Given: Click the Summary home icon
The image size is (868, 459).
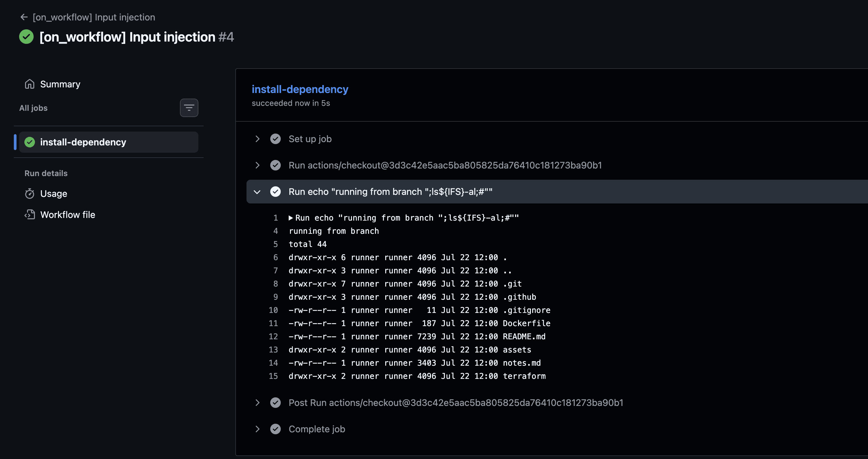Looking at the screenshot, I should [30, 84].
